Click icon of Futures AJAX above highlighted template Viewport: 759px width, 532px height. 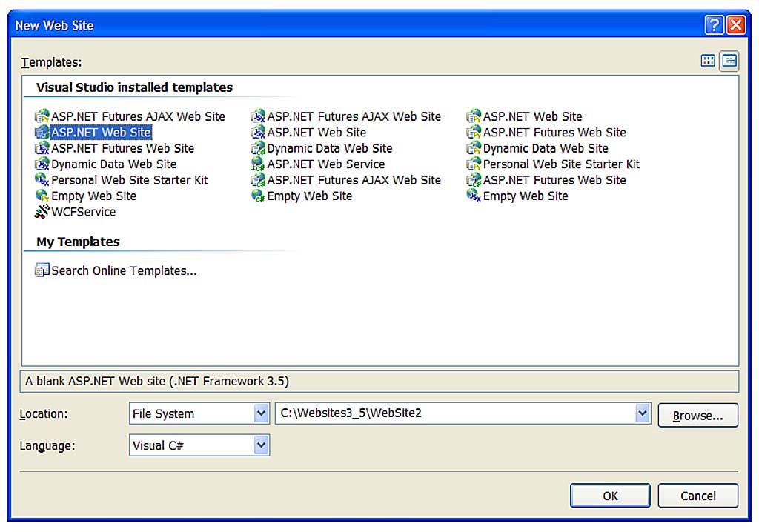point(42,116)
